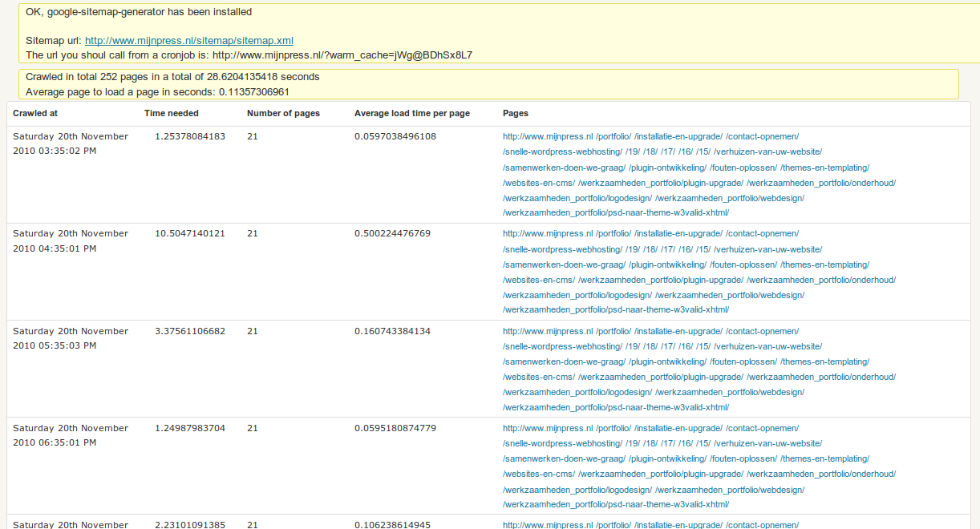The height and width of the screenshot is (529, 980).
Task: Open the /17/ link in 05:35:03 PM row
Action: [x=668, y=346]
